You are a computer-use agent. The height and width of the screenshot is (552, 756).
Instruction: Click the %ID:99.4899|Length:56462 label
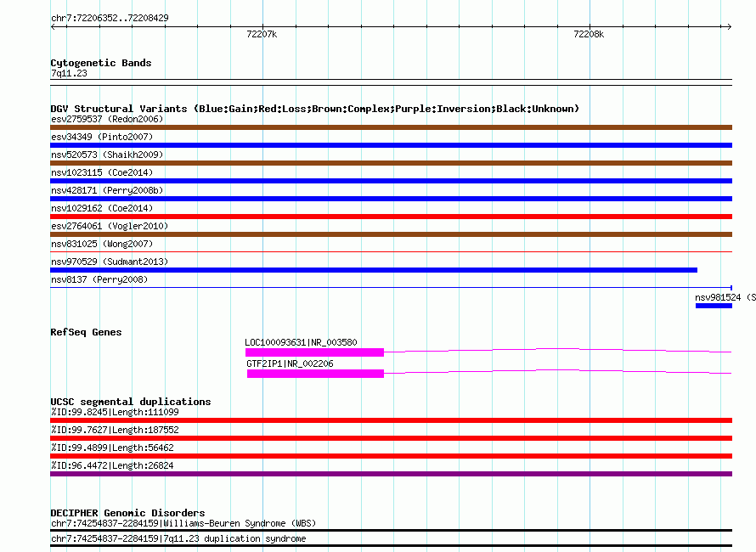(x=112, y=448)
